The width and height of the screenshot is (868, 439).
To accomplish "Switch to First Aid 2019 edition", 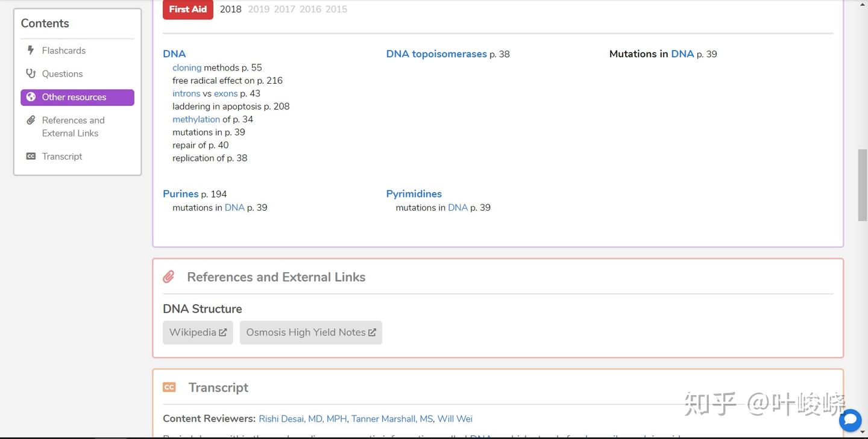I will coord(259,10).
